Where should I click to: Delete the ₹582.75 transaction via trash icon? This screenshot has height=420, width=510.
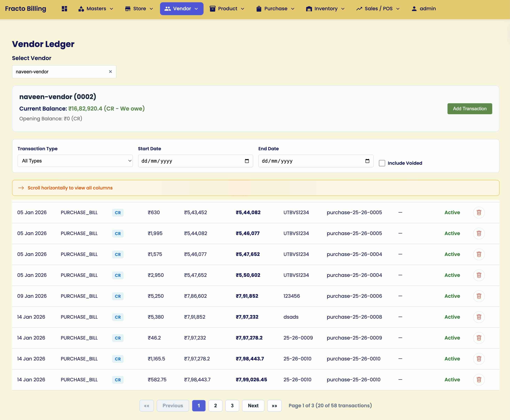click(478, 380)
